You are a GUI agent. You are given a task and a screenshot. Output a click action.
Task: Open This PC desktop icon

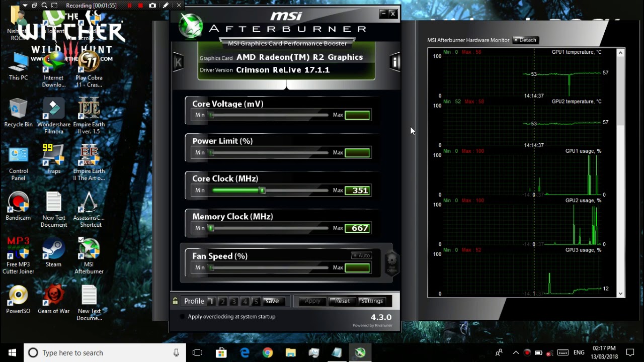click(x=18, y=66)
